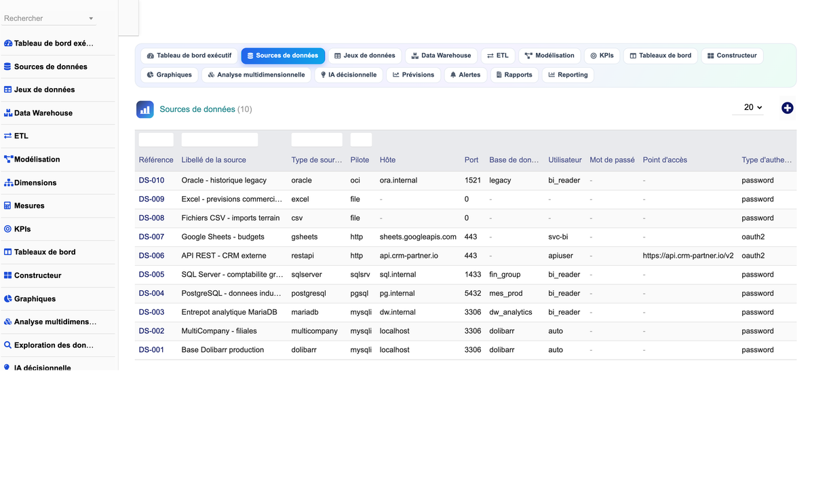Open Dimensions in the sidebar
The image size is (814, 504).
[35, 182]
